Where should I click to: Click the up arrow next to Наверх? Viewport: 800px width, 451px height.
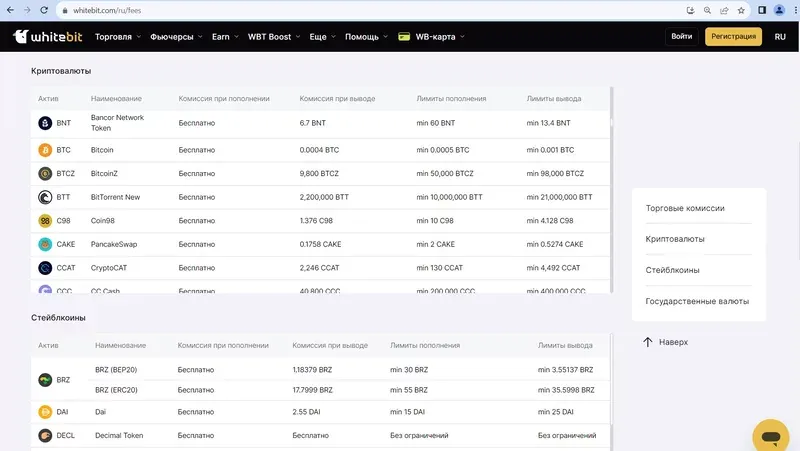(x=647, y=342)
